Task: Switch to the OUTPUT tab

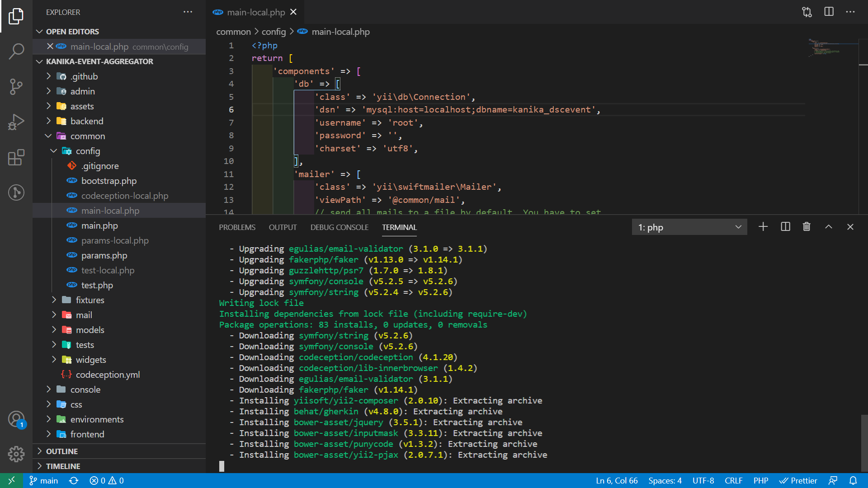Action: click(283, 227)
